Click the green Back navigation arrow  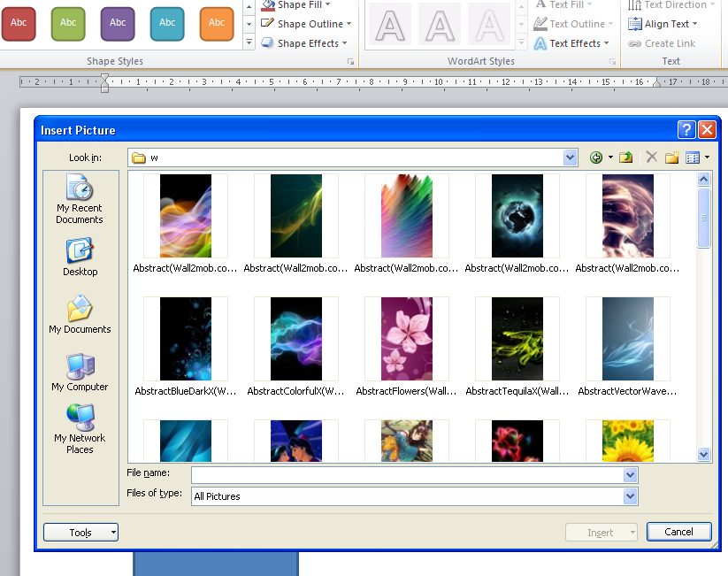pyautogui.click(x=596, y=157)
